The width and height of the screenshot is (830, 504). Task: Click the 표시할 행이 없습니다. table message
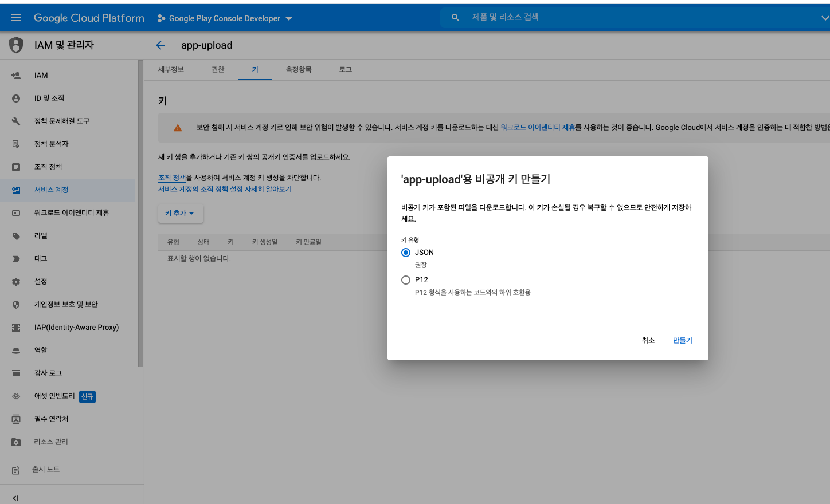(x=199, y=258)
